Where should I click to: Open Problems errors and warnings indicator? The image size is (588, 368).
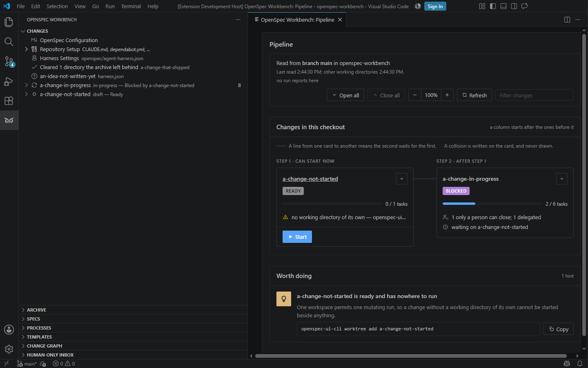coord(64,364)
